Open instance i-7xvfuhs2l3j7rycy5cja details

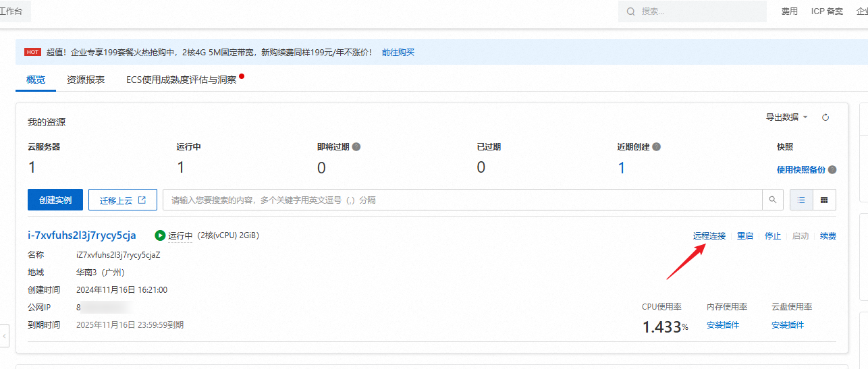[82, 235]
